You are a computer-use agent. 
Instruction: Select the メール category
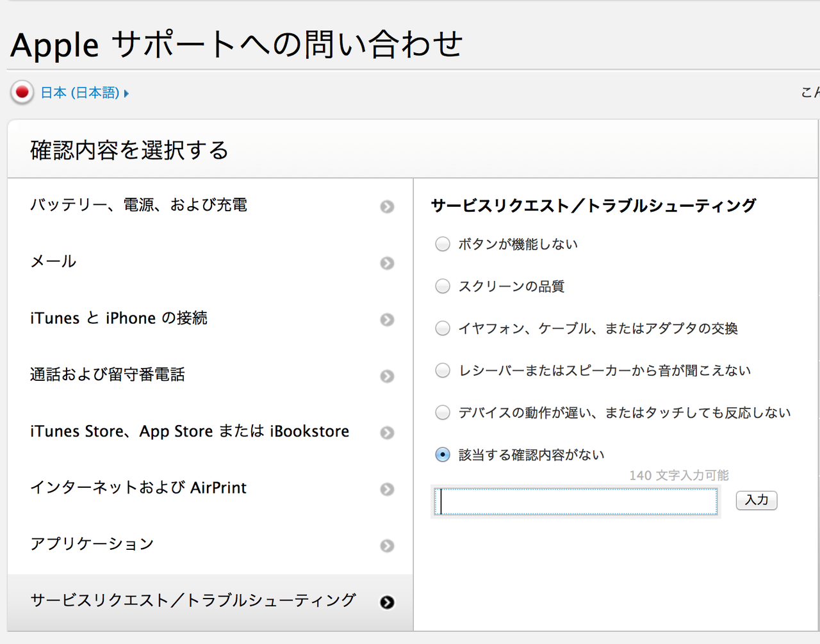[x=210, y=262]
